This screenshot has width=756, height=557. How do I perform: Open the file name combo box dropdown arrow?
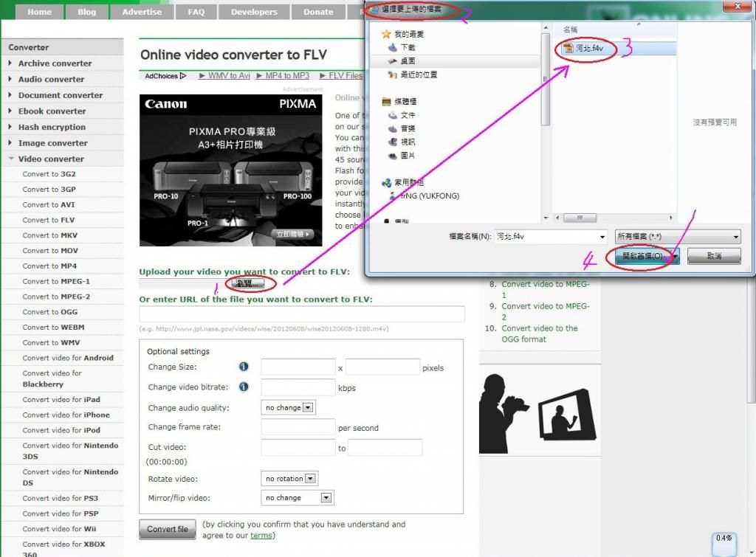(602, 237)
